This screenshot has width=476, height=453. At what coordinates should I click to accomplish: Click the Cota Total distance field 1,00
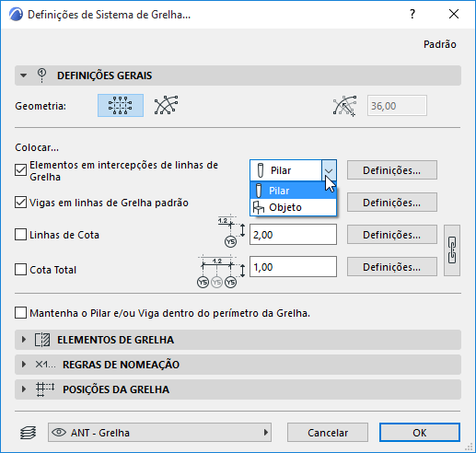[x=293, y=267]
